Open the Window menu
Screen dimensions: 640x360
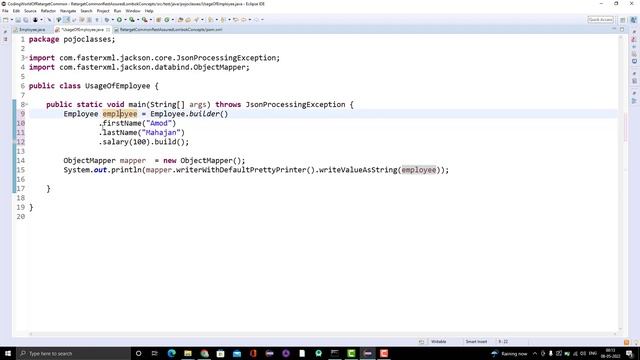pyautogui.click(x=133, y=11)
